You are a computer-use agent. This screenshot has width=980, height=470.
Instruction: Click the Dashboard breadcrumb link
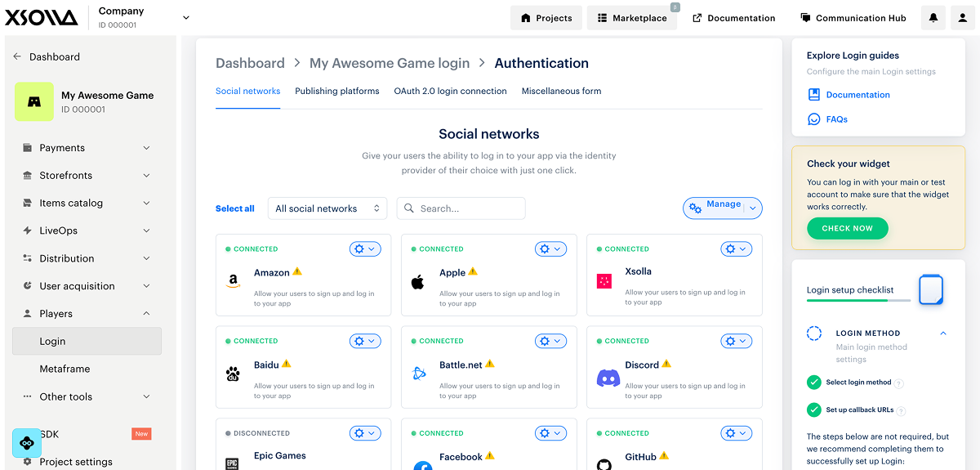click(250, 63)
